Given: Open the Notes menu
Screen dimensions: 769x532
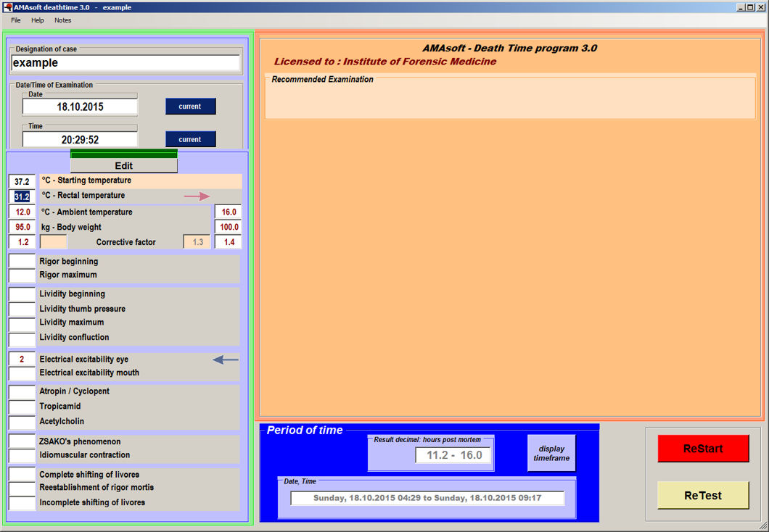Looking at the screenshot, I should 63,20.
